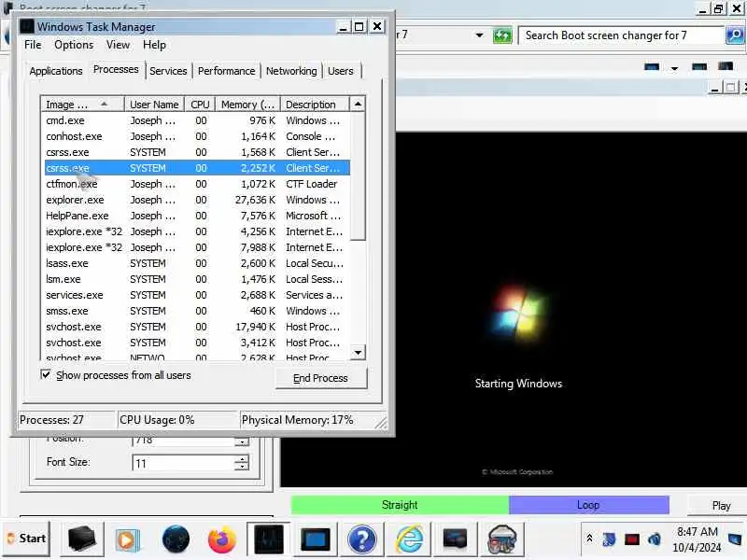Viewport: 747px width, 560px height.
Task: Open the dark globe browser icon in the taskbar
Action: [x=176, y=539]
